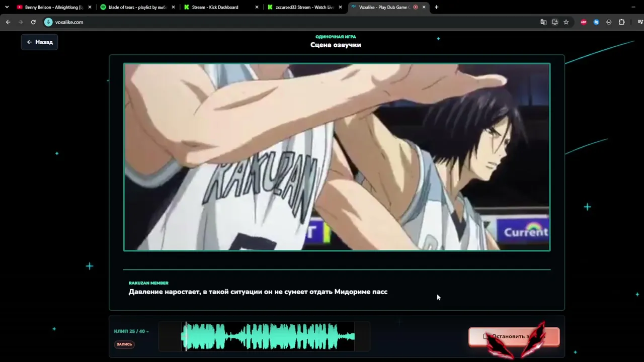Click the КЛИП 25 / 40 counter

pos(131,331)
